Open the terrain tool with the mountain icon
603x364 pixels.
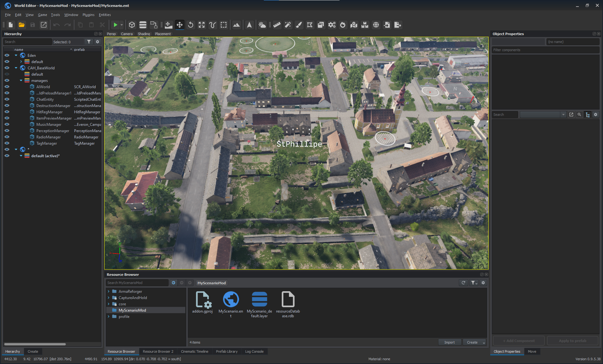[x=236, y=25]
